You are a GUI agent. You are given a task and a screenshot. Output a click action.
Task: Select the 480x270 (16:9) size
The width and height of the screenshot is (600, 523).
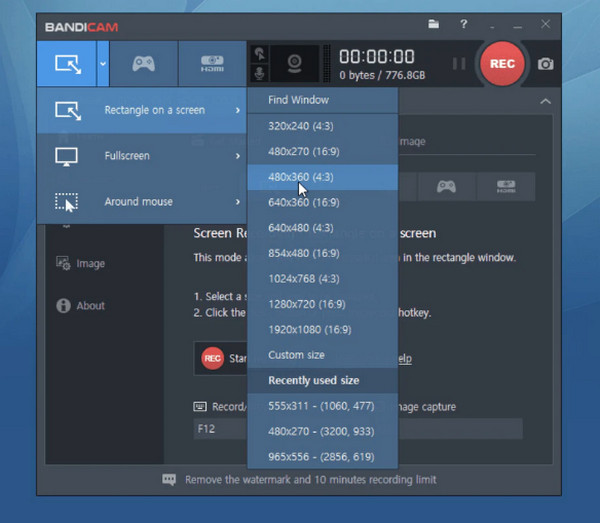(x=323, y=152)
